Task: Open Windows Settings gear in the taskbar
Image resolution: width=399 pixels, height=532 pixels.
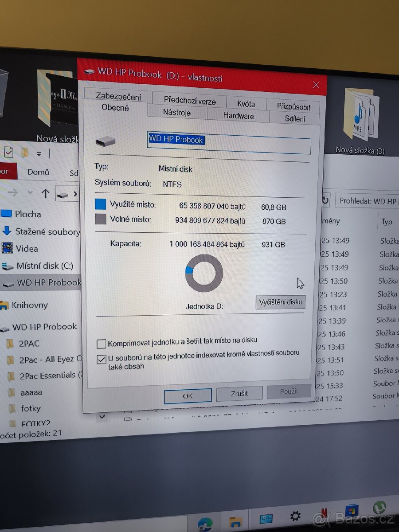Action: pyautogui.click(x=296, y=516)
